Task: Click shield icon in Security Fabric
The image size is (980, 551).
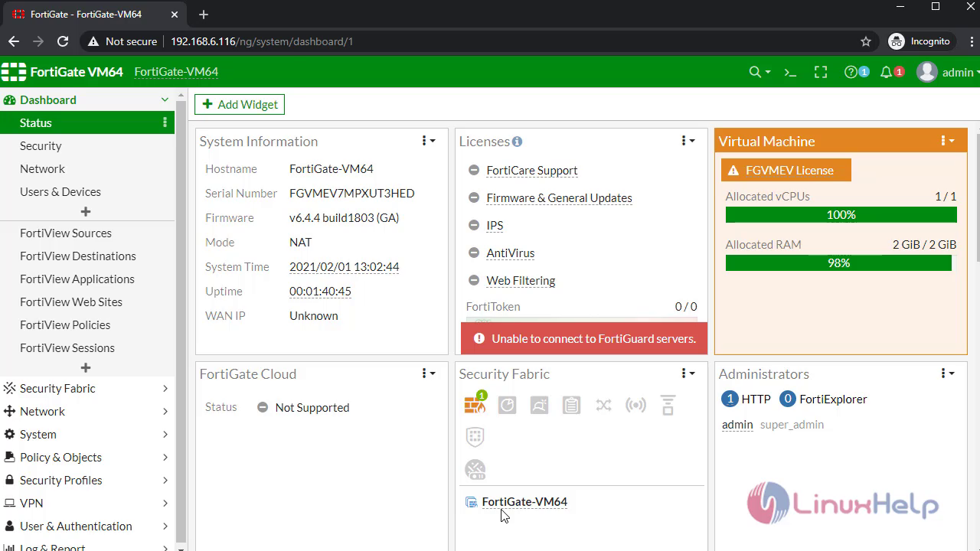Action: (x=475, y=437)
